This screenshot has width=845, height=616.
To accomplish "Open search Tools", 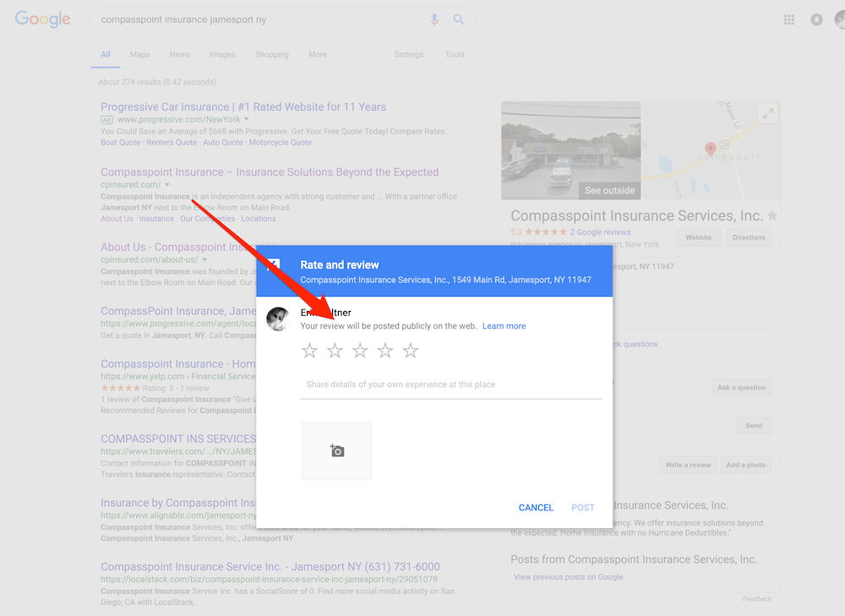I will pyautogui.click(x=455, y=54).
